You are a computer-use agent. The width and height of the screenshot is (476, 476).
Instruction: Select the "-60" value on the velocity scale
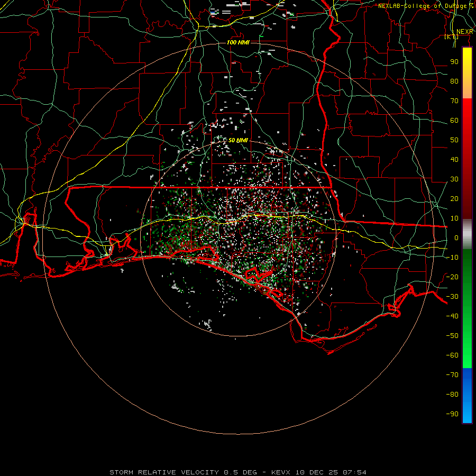tap(452, 355)
